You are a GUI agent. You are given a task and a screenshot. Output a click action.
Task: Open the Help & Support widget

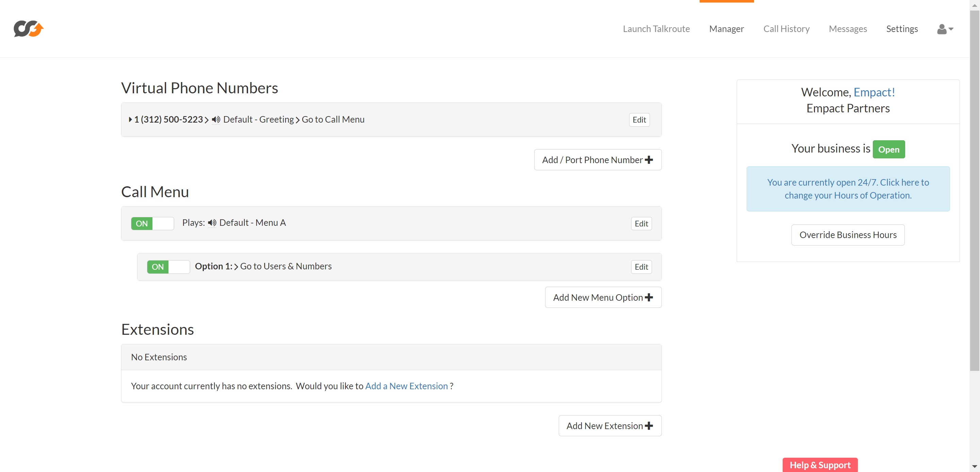(x=819, y=465)
